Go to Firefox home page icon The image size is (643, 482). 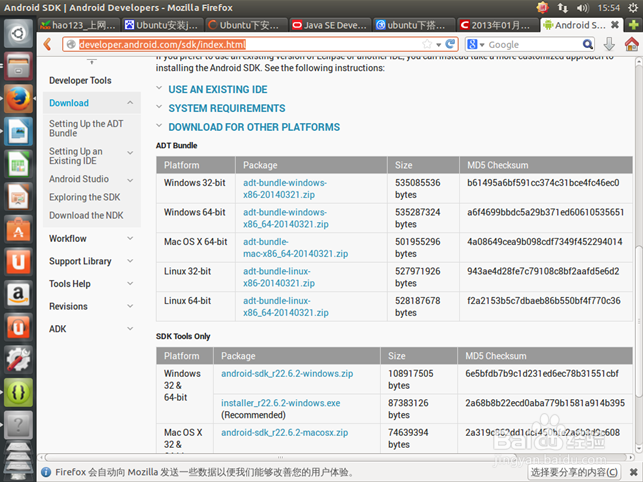coord(632,44)
